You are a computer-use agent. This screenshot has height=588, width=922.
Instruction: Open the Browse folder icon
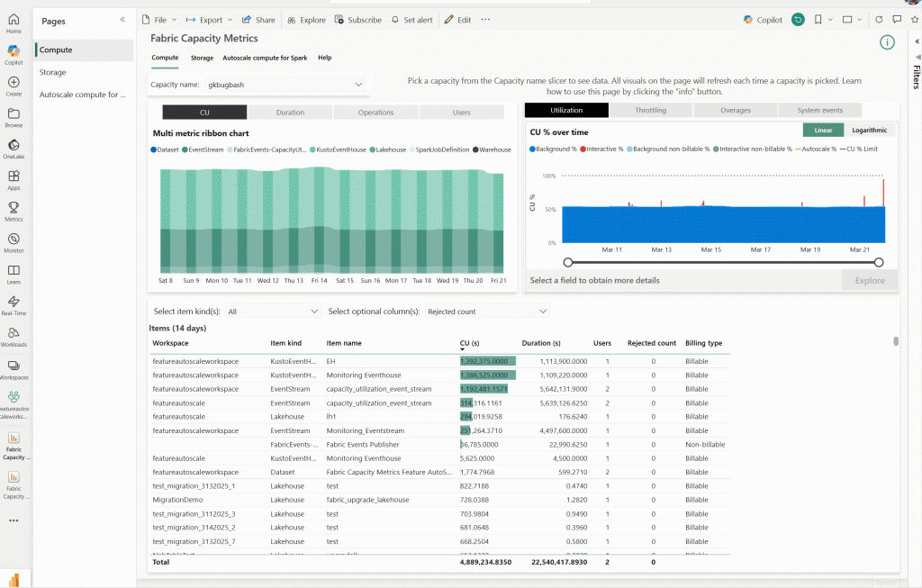coord(14,117)
